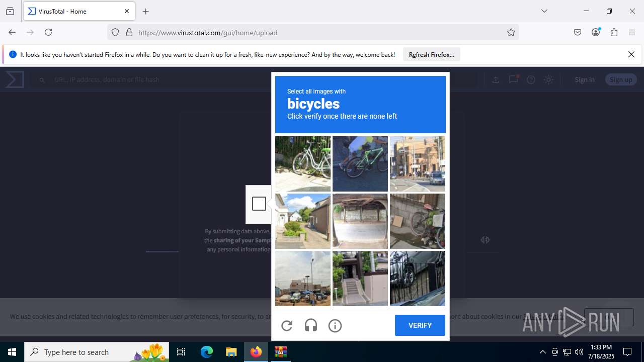The image size is (644, 362).
Task: Open a new tab
Action: coord(146,11)
